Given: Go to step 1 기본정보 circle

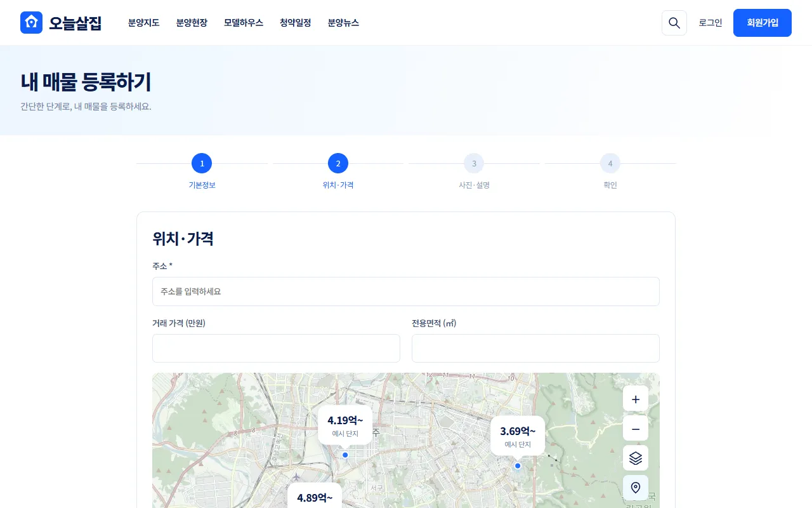Looking at the screenshot, I should (202, 163).
